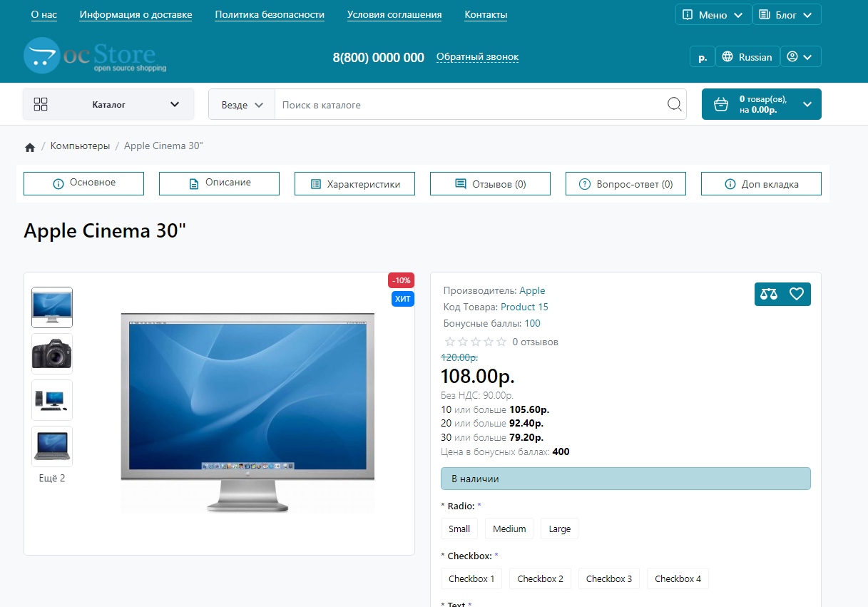Viewport: 868px width, 607px height.
Task: Switch to the Характеристики tab
Action: point(354,184)
